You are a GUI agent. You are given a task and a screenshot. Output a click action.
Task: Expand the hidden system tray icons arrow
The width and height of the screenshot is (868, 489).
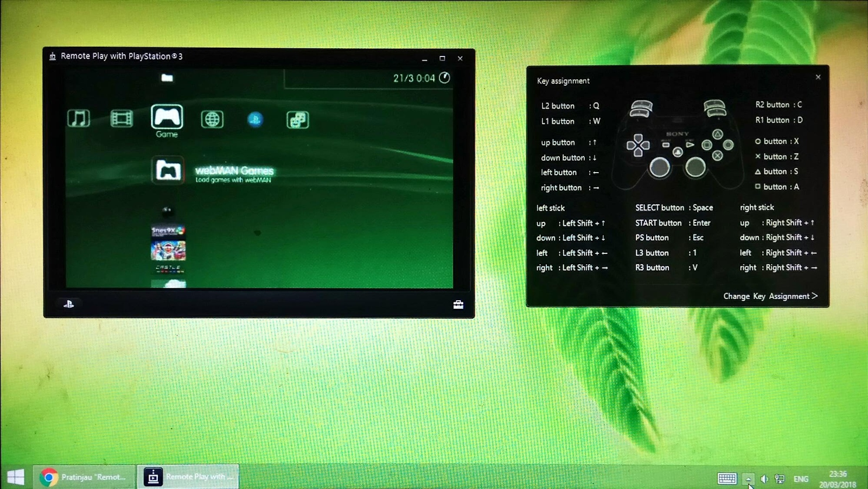(x=748, y=479)
